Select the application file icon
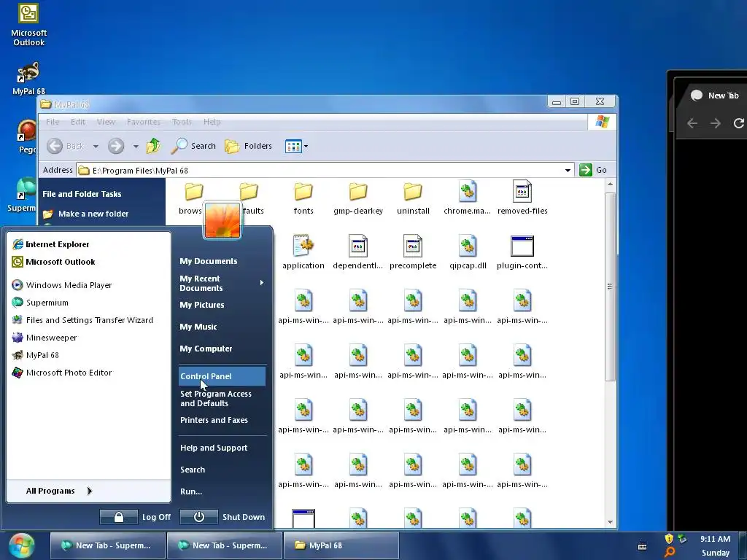 click(303, 252)
